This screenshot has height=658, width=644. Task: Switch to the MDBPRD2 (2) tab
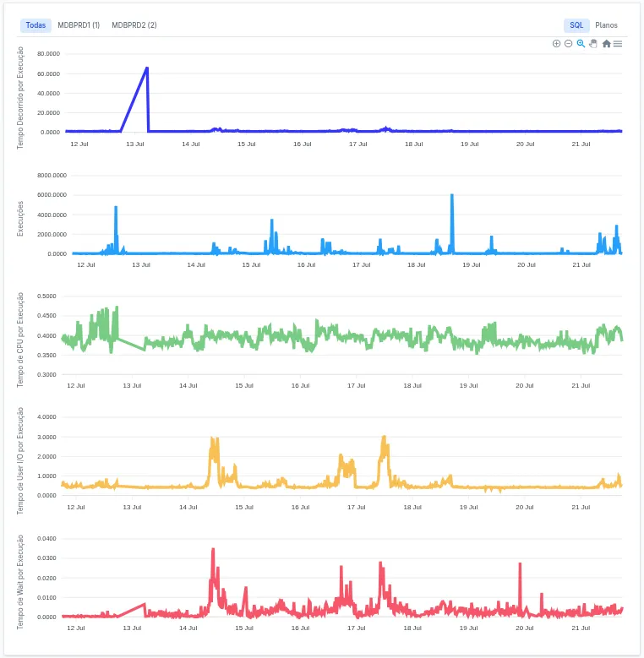pyautogui.click(x=134, y=25)
